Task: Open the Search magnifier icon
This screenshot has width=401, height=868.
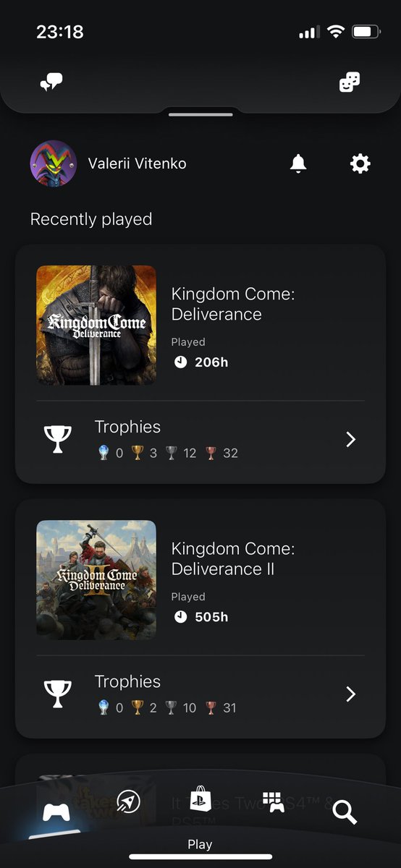Action: click(345, 812)
